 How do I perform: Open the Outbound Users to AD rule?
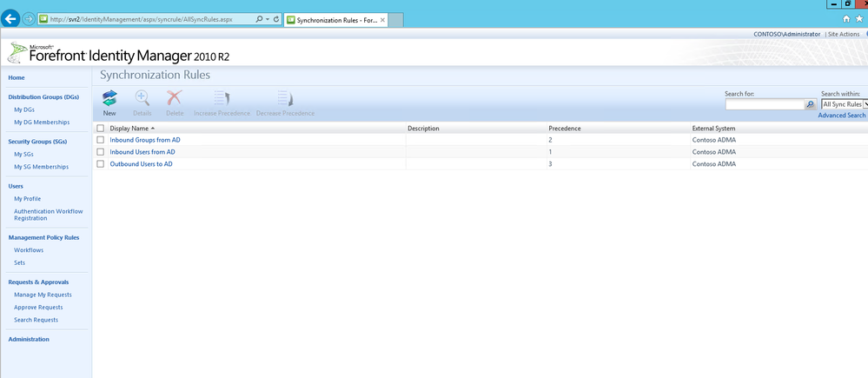pyautogui.click(x=141, y=164)
